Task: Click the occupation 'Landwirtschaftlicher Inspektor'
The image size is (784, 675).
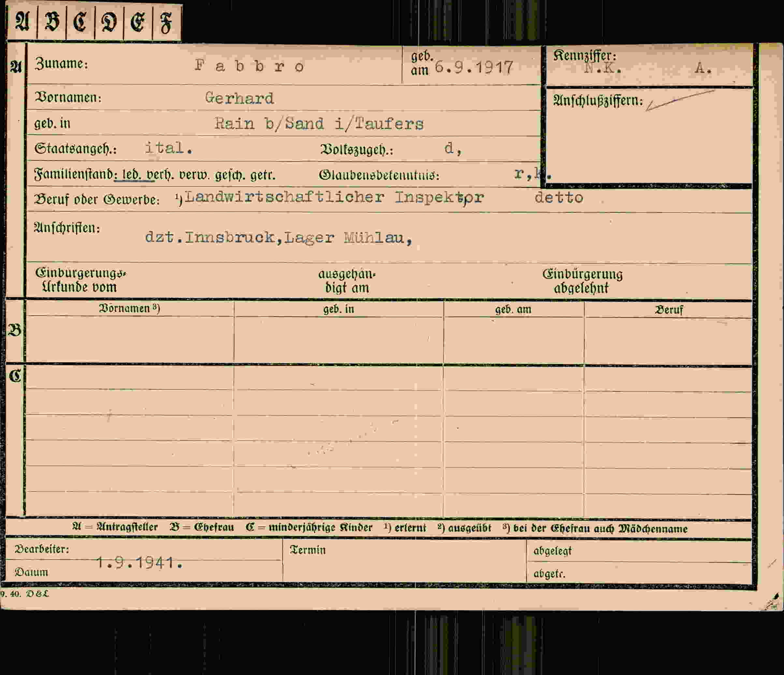Action: (x=334, y=197)
